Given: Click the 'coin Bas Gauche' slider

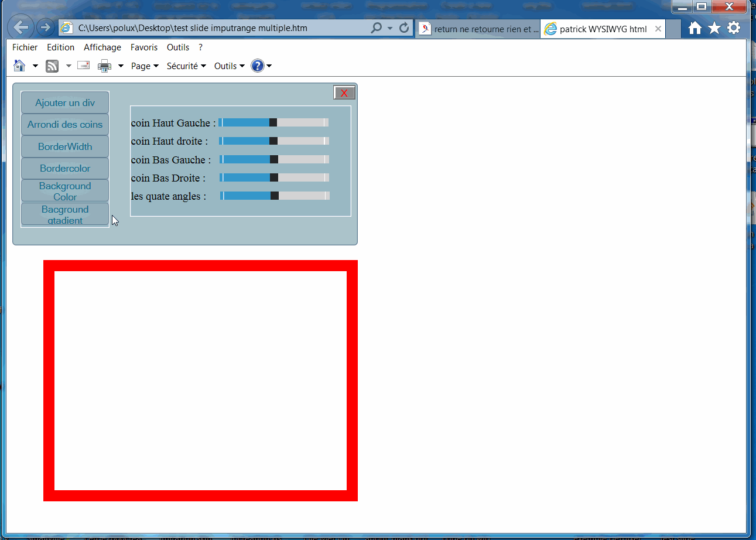Looking at the screenshot, I should (x=275, y=159).
